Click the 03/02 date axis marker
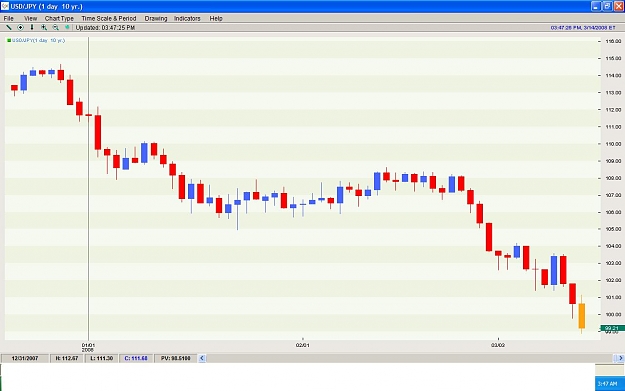Viewport: 625px width, 391px height. tap(498, 345)
